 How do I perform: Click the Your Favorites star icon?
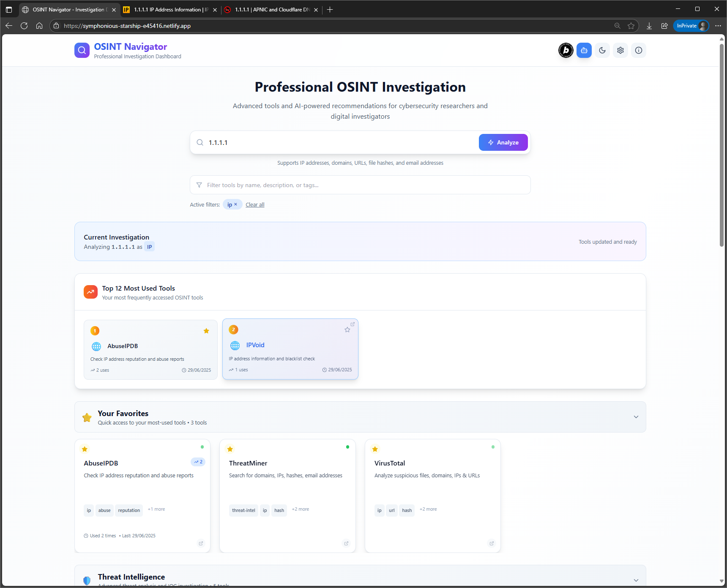pos(87,417)
